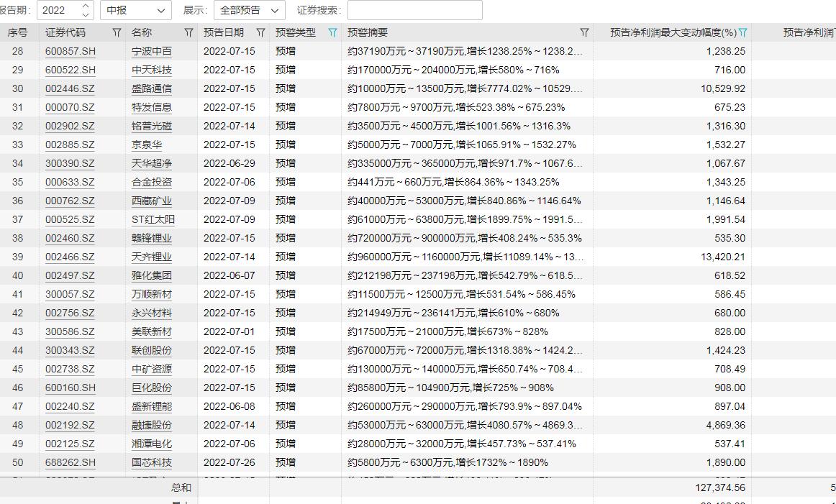Open stock name link 万顺新材
The height and width of the screenshot is (504, 836).
pos(152,294)
